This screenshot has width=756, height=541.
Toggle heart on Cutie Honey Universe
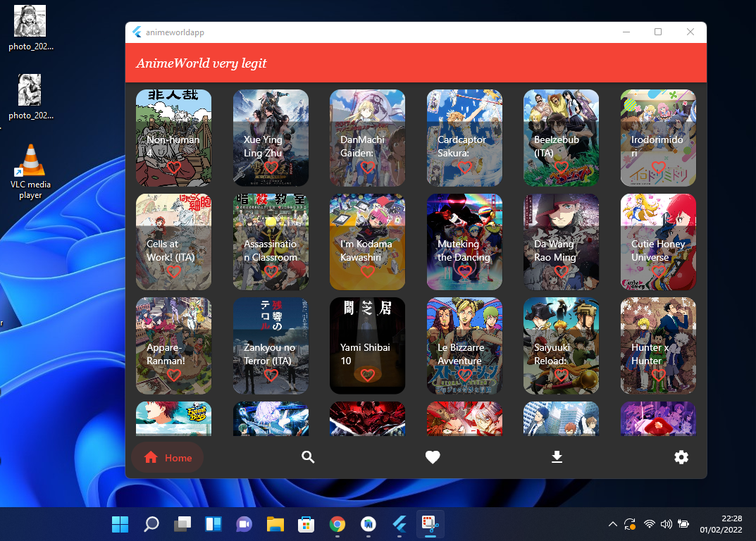658,272
